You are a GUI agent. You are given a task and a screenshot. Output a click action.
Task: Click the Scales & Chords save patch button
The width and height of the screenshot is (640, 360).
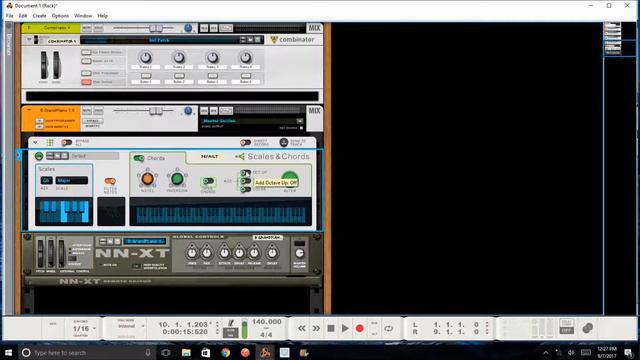pos(64,156)
